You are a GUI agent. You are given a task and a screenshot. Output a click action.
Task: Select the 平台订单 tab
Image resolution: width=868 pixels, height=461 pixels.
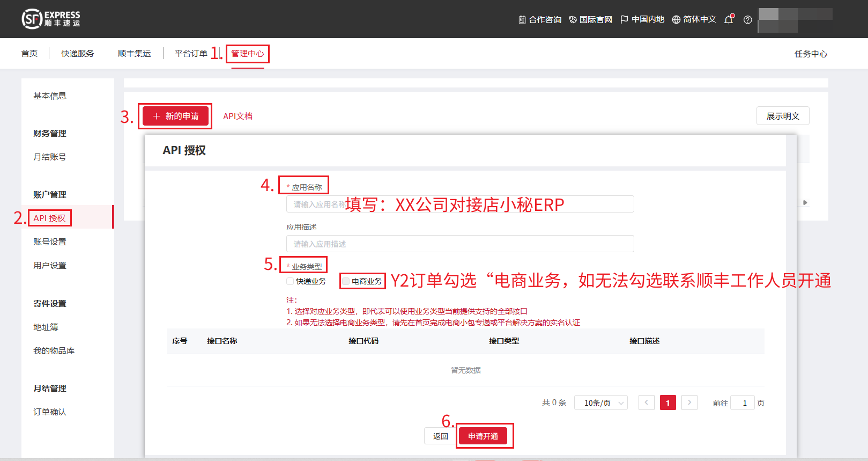191,54
